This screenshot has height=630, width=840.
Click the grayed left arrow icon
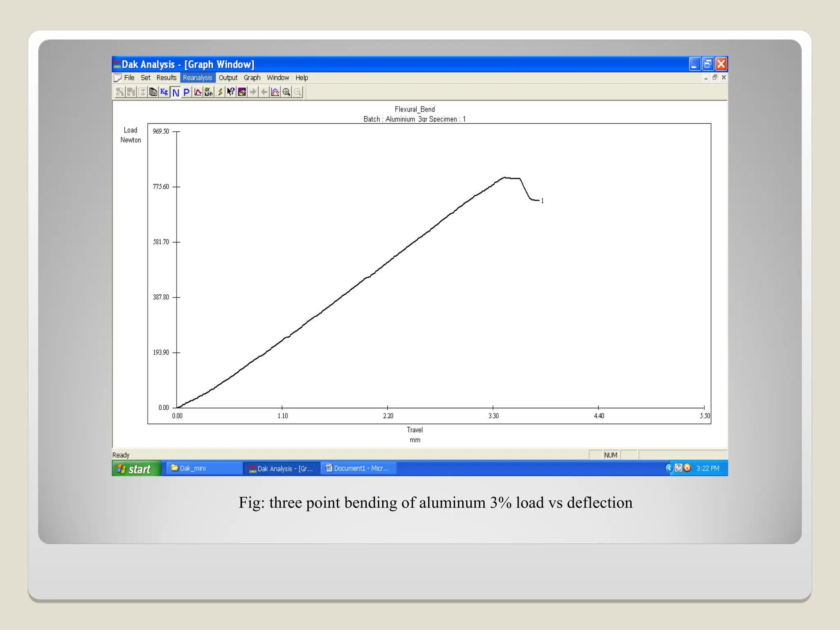(x=264, y=92)
